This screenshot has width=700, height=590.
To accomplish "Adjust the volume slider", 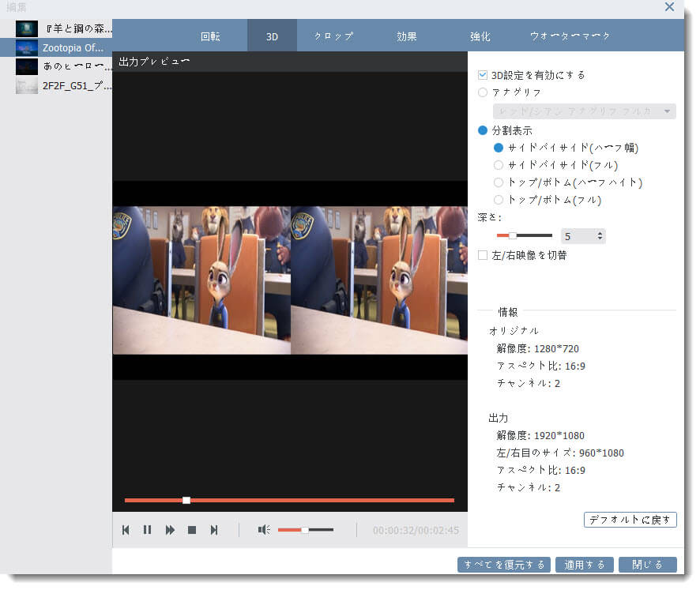I will (x=305, y=530).
